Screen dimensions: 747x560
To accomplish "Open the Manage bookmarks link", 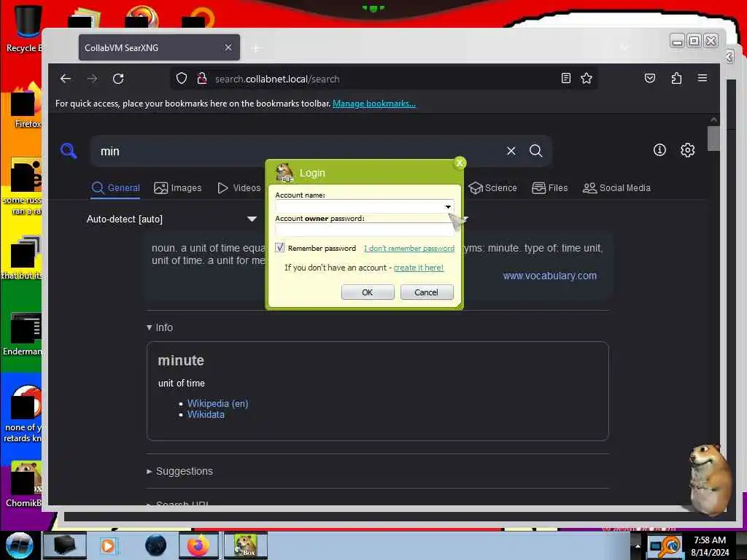I will tap(374, 104).
